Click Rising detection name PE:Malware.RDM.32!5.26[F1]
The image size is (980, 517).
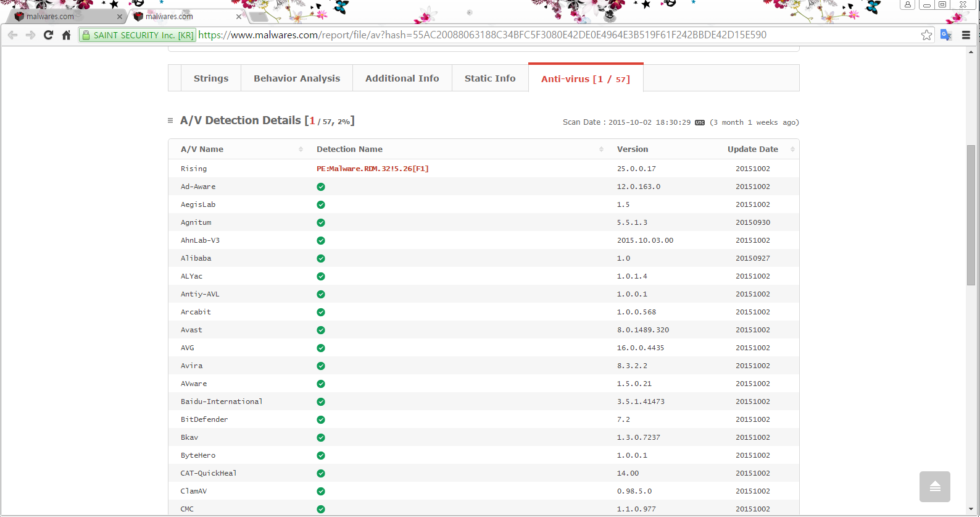[x=373, y=169]
